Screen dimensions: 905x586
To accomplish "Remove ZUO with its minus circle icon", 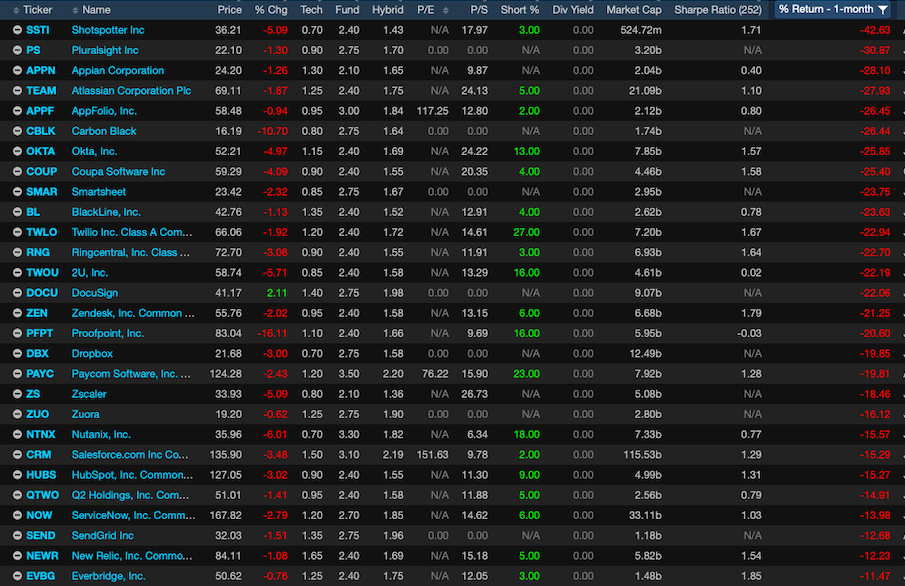I will click(17, 414).
